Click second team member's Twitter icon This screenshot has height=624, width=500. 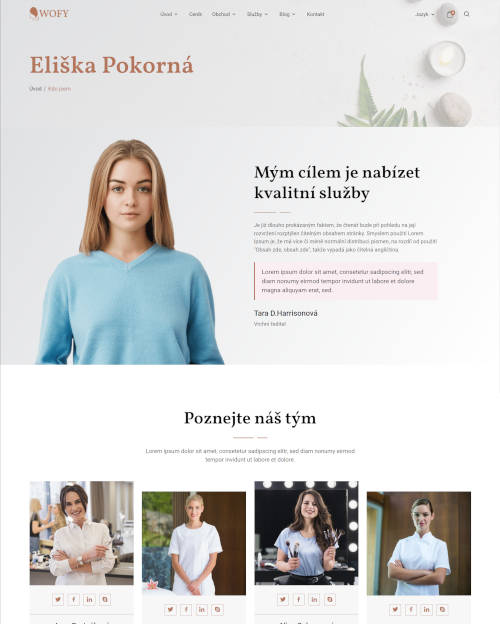pyautogui.click(x=170, y=609)
